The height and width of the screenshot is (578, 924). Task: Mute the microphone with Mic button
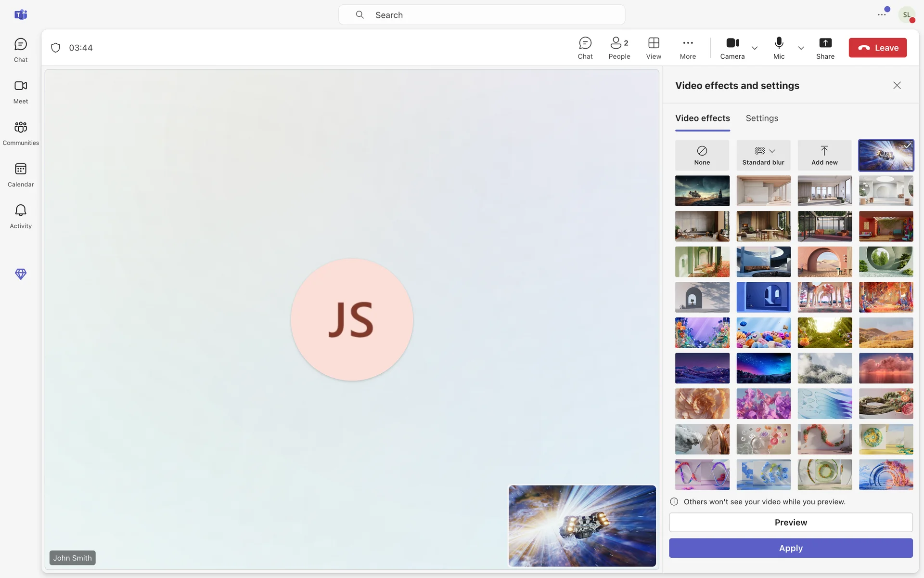(779, 48)
